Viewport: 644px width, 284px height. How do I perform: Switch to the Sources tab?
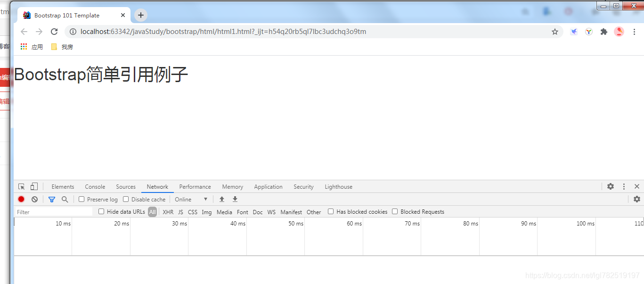click(126, 187)
